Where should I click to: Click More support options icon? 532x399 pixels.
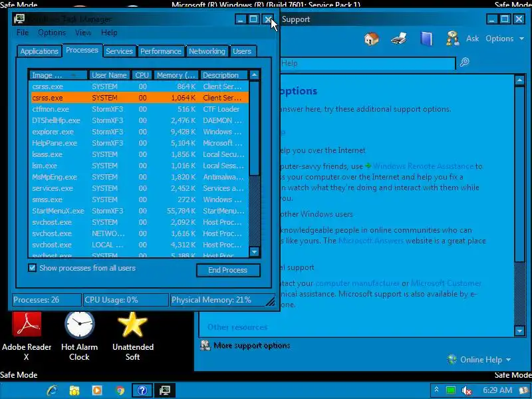(x=205, y=345)
